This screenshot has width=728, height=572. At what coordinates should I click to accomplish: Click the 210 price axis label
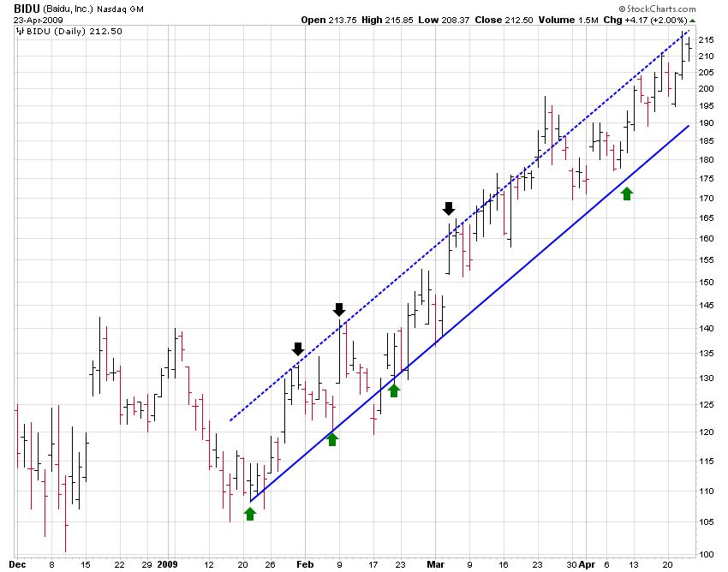[707, 57]
